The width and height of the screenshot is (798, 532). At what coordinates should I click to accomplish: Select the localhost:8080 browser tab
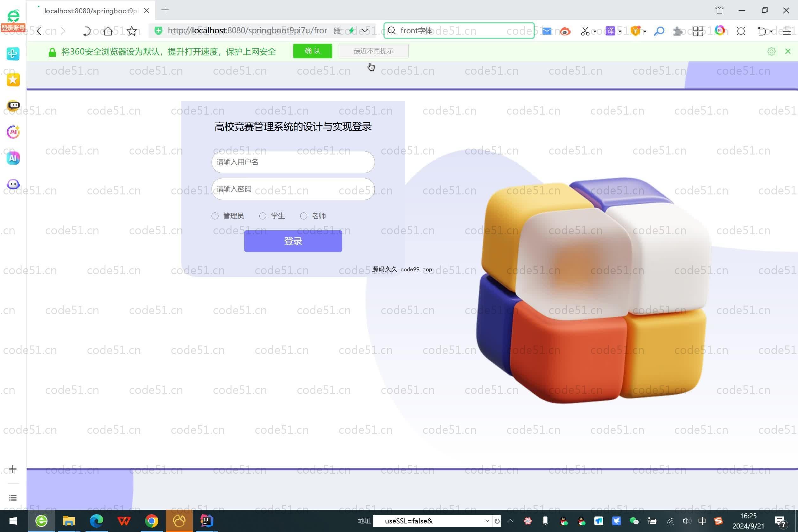(x=91, y=10)
